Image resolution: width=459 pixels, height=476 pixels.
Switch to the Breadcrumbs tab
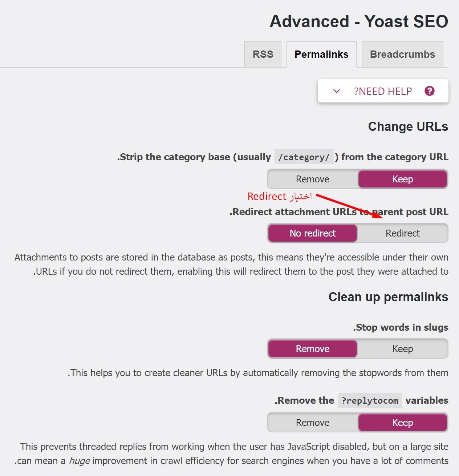pos(402,54)
